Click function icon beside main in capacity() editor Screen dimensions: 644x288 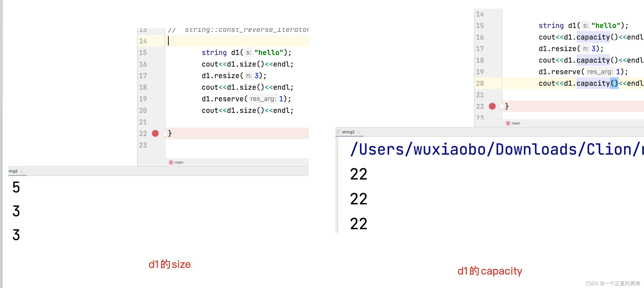pyautogui.click(x=508, y=123)
